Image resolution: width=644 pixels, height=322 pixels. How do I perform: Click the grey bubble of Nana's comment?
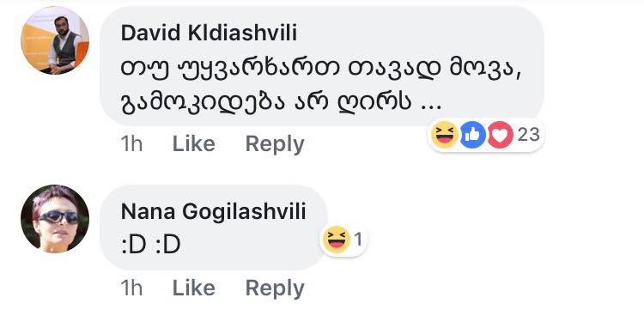(214, 228)
